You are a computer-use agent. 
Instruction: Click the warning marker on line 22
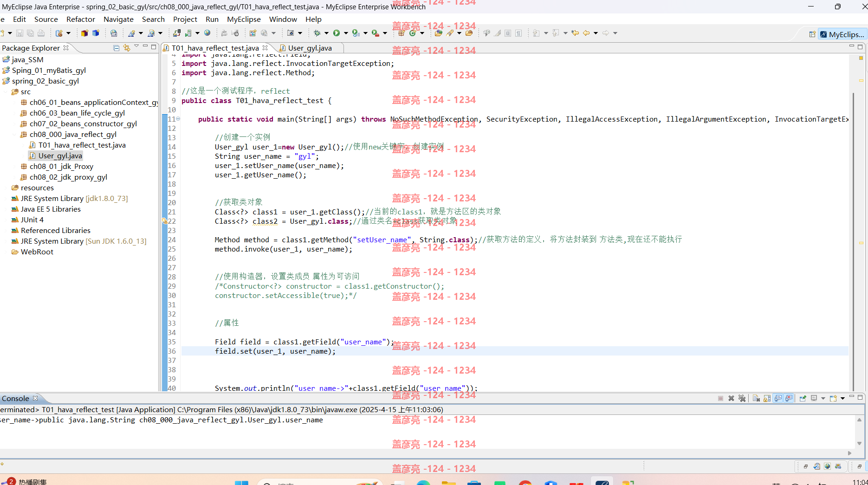(x=164, y=221)
